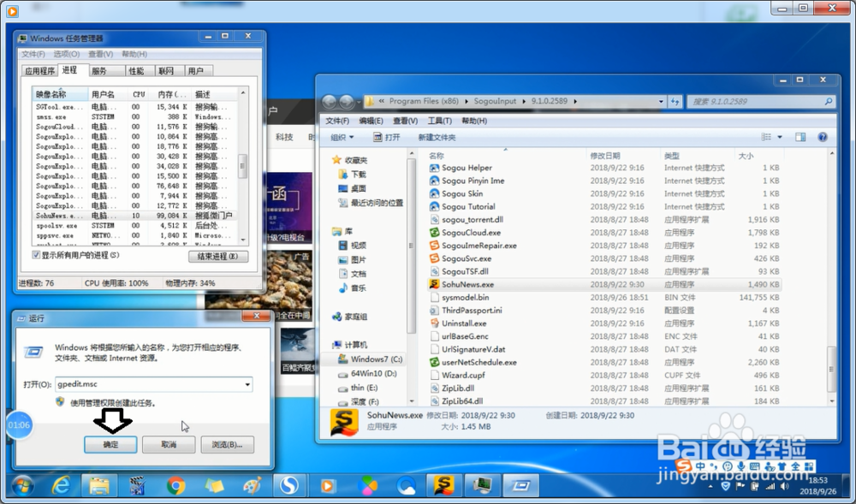Expand chevron after SogouInput breadcrumb
The height and width of the screenshot is (504, 856).
pyautogui.click(x=524, y=102)
